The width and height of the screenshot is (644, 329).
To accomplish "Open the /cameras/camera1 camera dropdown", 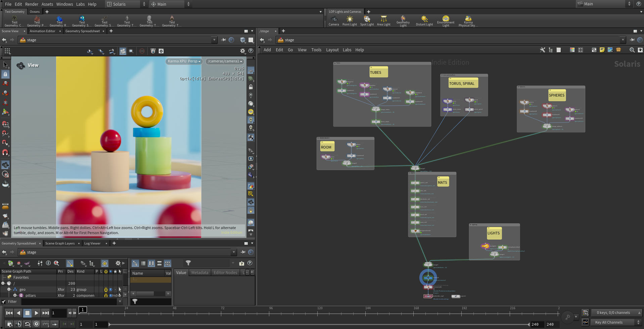I will click(225, 61).
